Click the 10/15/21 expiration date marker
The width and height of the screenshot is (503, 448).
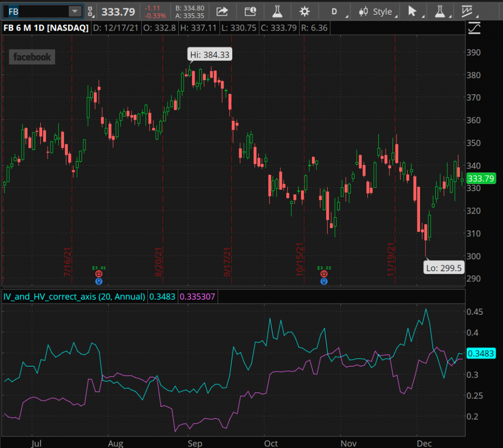[300, 259]
